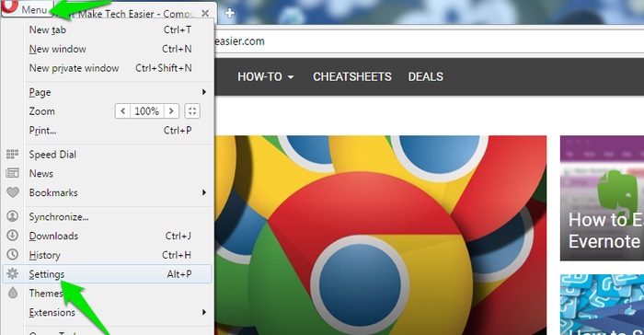Open Settings from the menu
Viewport: 644px width, 335px height.
click(108, 274)
